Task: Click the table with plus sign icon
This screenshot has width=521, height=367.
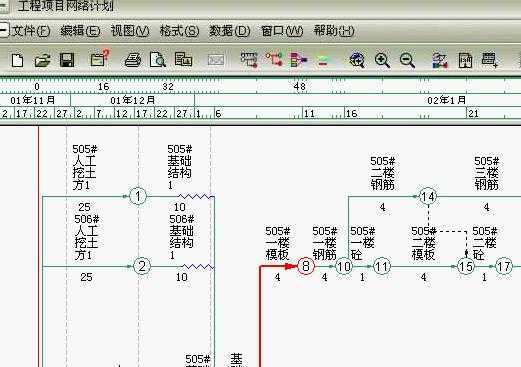Action: click(489, 60)
